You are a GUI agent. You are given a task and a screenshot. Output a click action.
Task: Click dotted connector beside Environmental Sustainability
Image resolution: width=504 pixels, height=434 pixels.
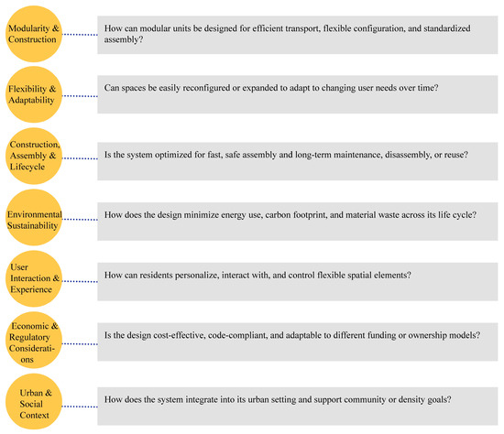(x=80, y=220)
